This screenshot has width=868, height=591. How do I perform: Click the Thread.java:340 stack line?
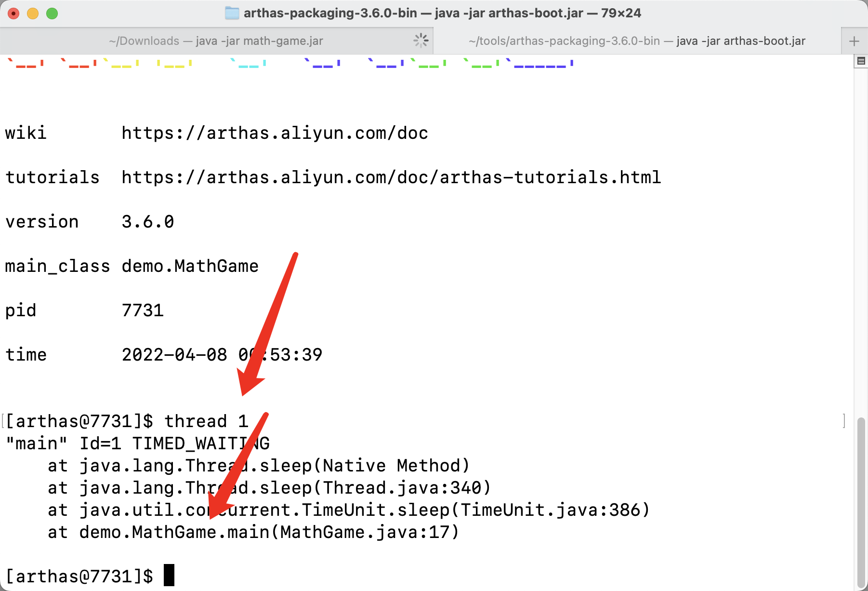click(x=269, y=488)
